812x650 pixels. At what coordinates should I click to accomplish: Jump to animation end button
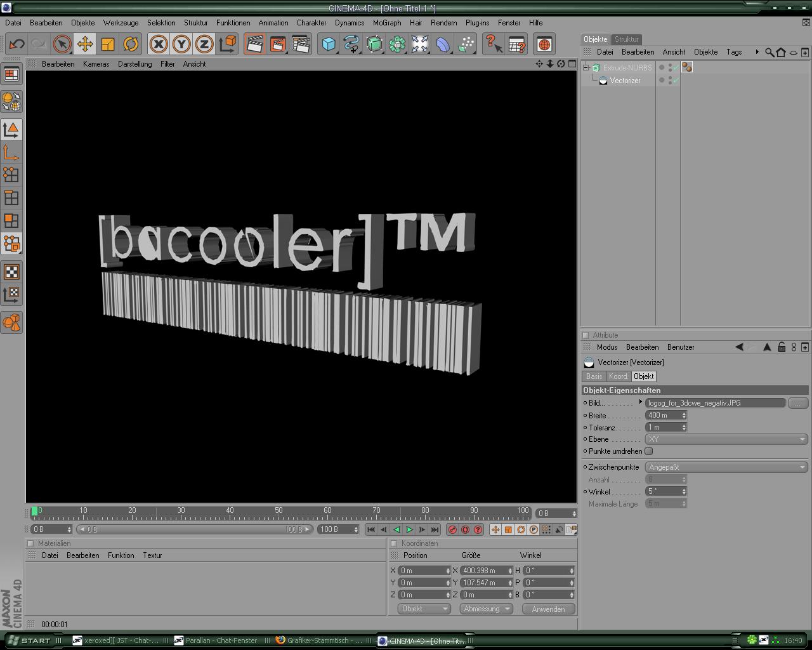(435, 529)
